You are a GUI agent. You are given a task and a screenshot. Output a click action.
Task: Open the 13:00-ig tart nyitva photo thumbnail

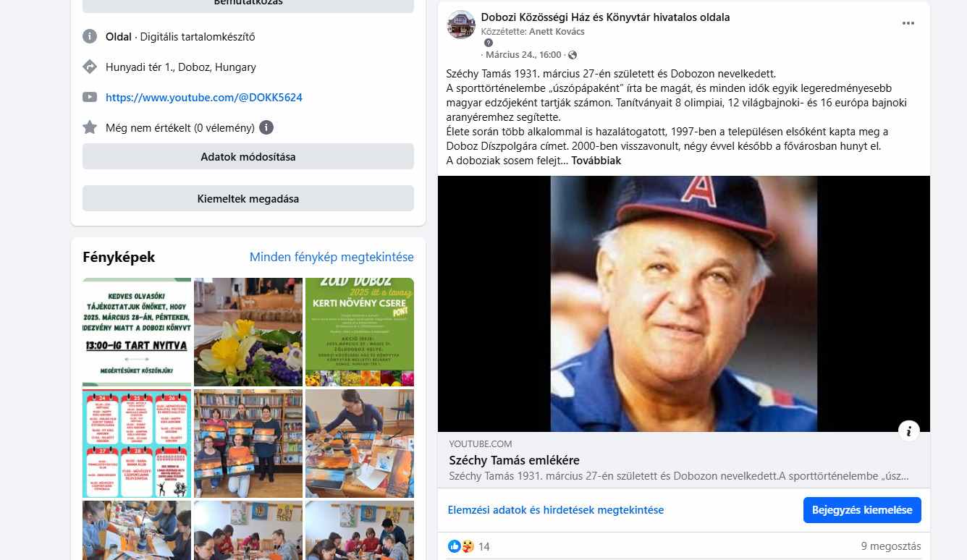[137, 332]
